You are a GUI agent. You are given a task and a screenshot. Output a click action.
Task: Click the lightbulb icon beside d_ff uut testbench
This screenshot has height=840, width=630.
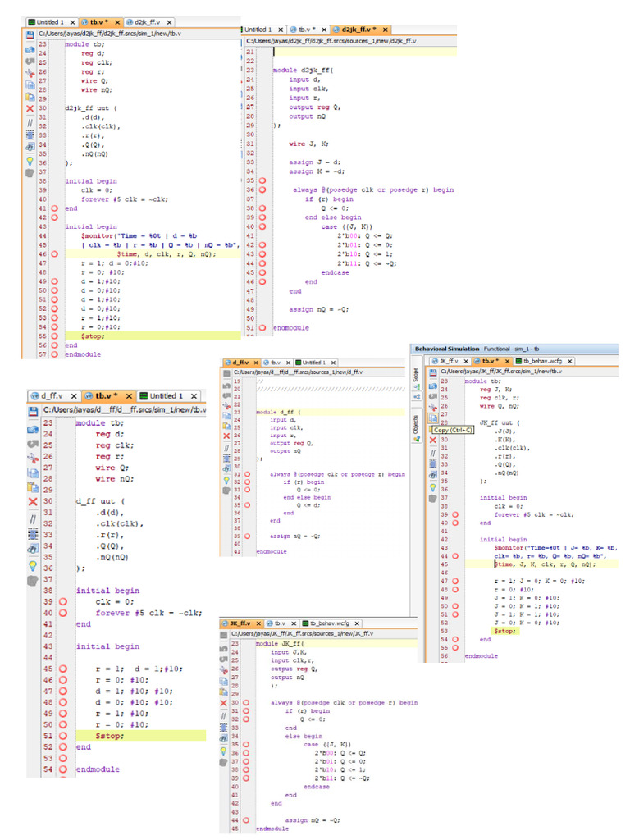coord(33,565)
